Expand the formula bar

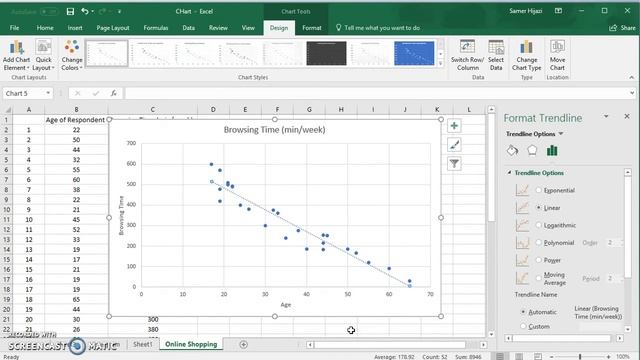[x=632, y=93]
